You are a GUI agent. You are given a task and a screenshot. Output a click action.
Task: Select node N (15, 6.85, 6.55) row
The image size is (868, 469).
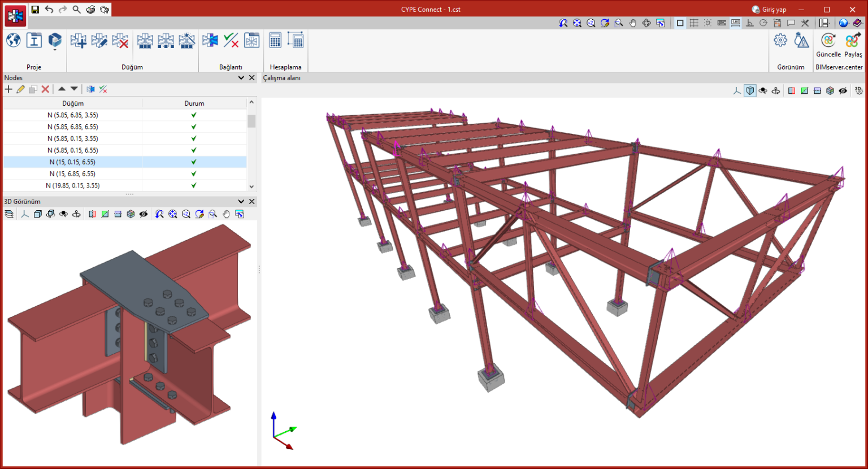click(73, 174)
